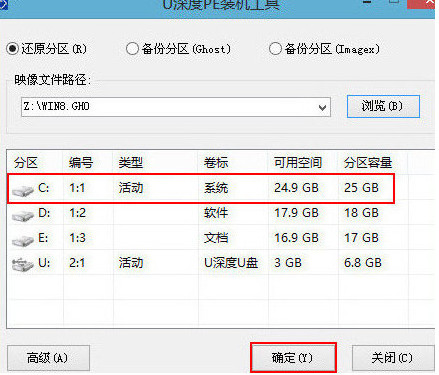This screenshot has height=375, width=439.
Task: Click the 18 GB capacity value
Action: point(361,213)
